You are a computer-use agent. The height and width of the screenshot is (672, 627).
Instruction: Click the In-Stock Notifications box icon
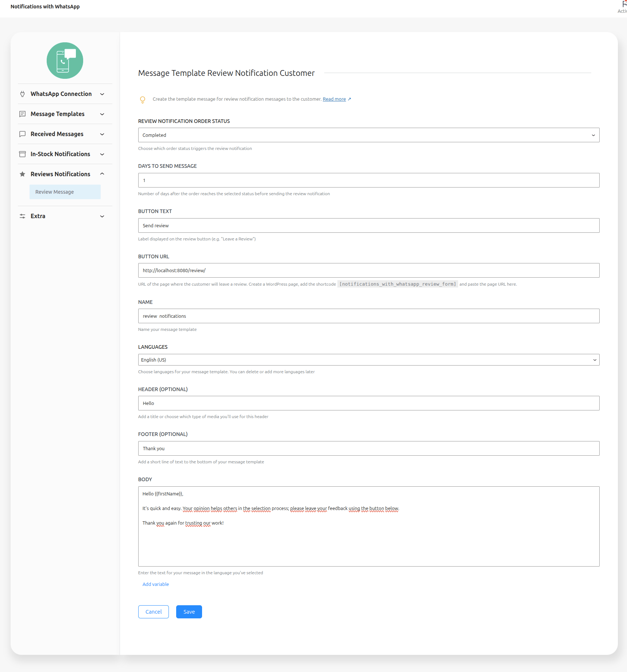pos(23,154)
